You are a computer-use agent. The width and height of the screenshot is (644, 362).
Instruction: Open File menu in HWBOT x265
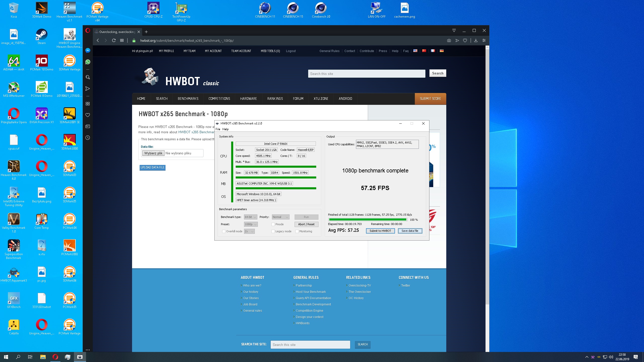pos(218,129)
